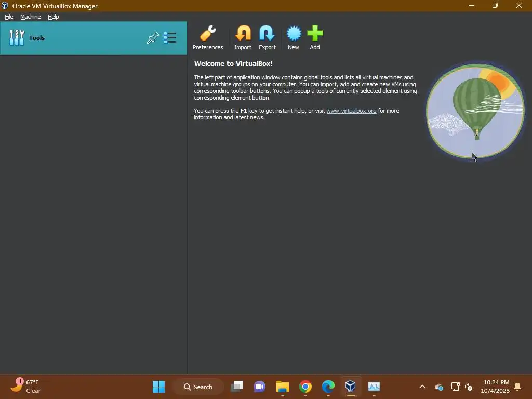Open the weather widget showing 67°F
The image size is (532, 399).
click(x=26, y=387)
